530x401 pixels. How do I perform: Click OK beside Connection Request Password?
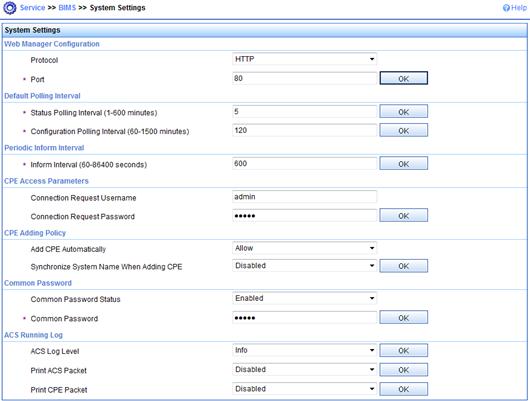pos(404,216)
